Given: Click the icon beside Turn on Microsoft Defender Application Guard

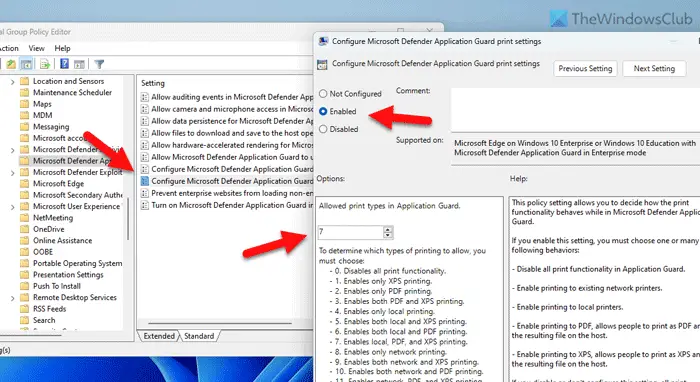Looking at the screenshot, I should point(145,205).
